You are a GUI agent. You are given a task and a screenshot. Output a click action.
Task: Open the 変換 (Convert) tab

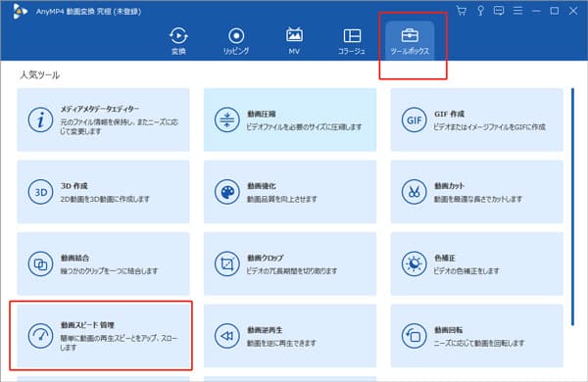178,41
